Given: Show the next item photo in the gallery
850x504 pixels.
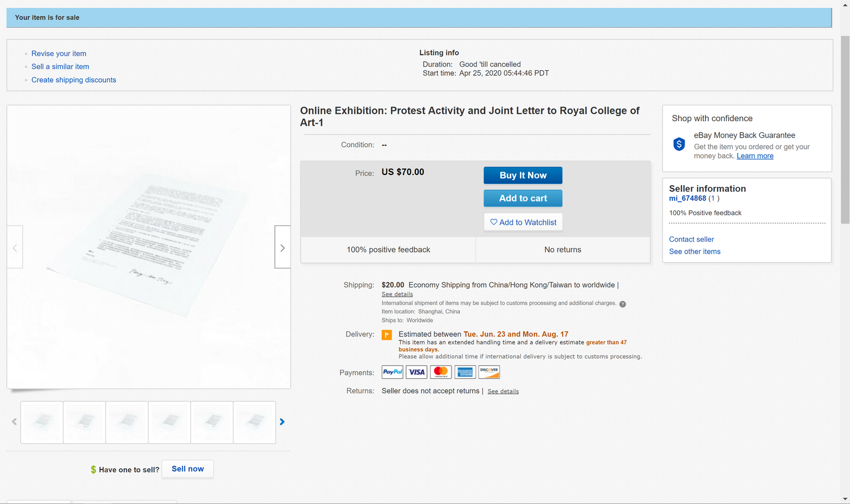Looking at the screenshot, I should tap(282, 247).
